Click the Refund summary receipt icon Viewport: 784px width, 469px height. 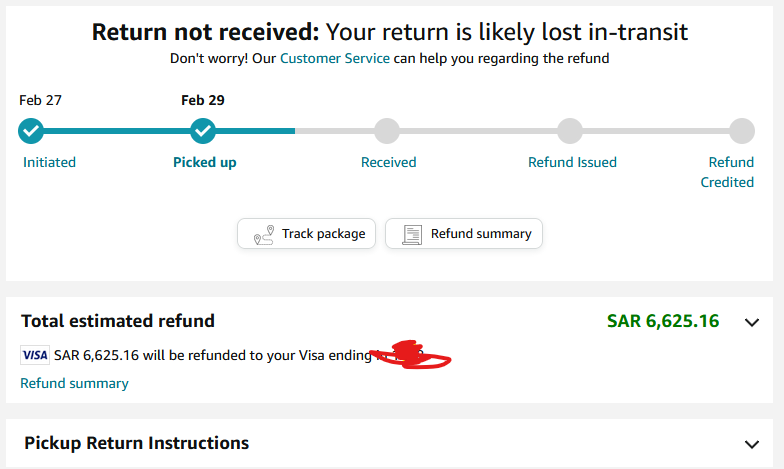(x=412, y=234)
